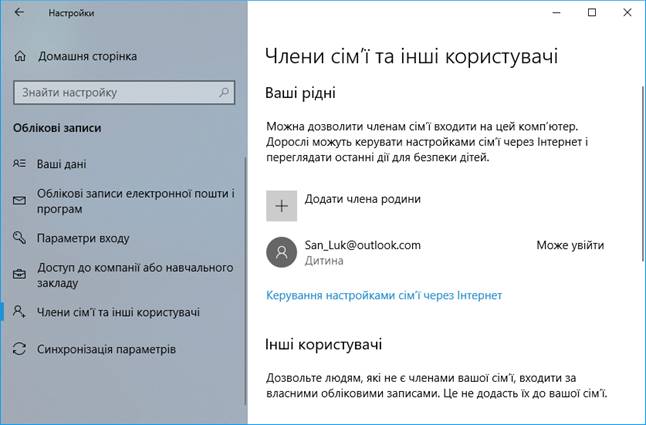Click the sync arrows icon
The image size is (646, 425).
[x=19, y=349]
